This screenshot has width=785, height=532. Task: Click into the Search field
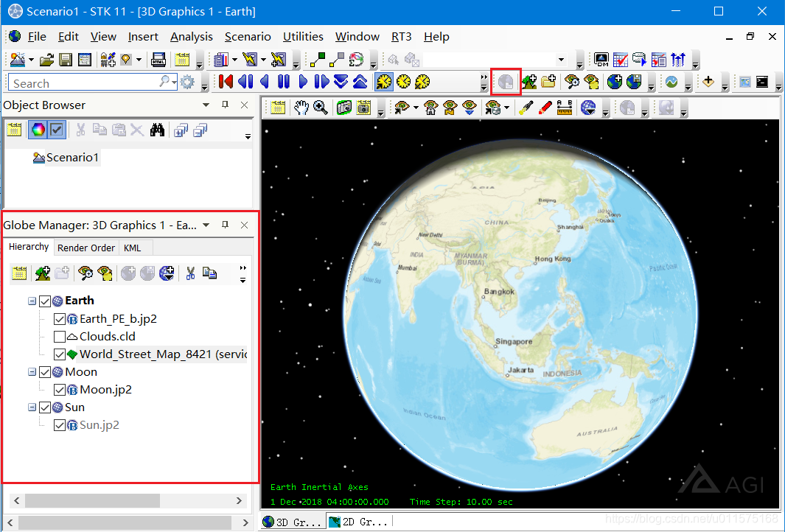pyautogui.click(x=85, y=83)
